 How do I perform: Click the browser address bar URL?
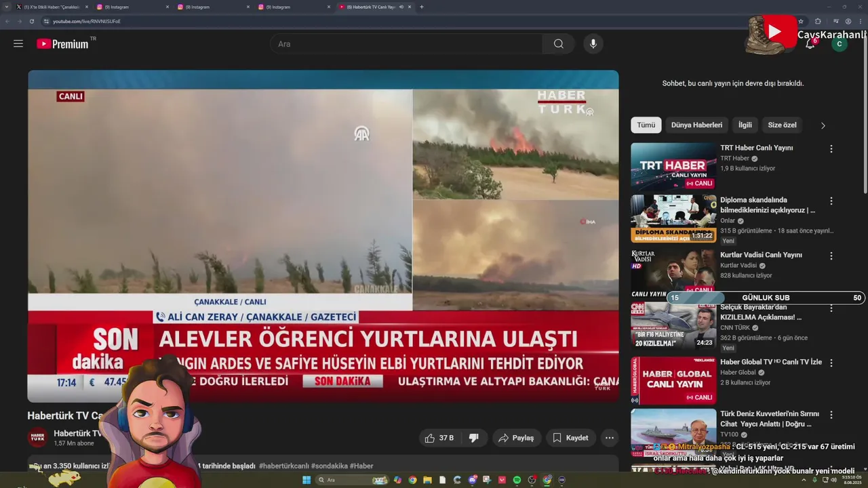click(x=87, y=21)
